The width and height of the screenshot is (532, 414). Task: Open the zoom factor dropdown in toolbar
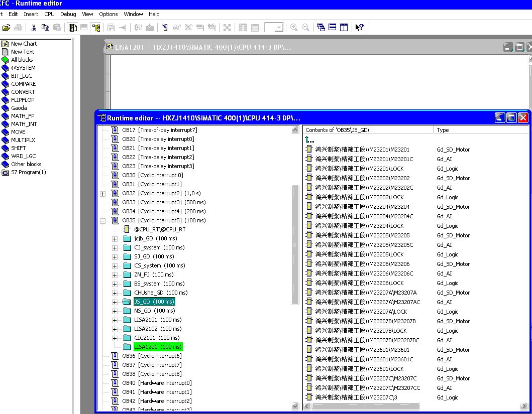click(279, 28)
